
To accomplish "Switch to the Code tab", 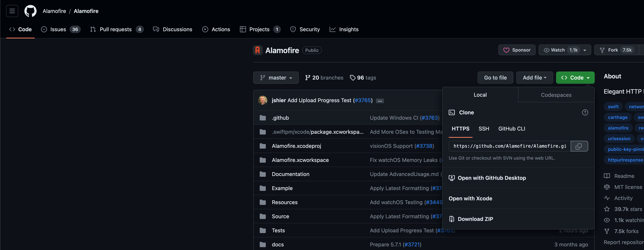I will (21, 29).
